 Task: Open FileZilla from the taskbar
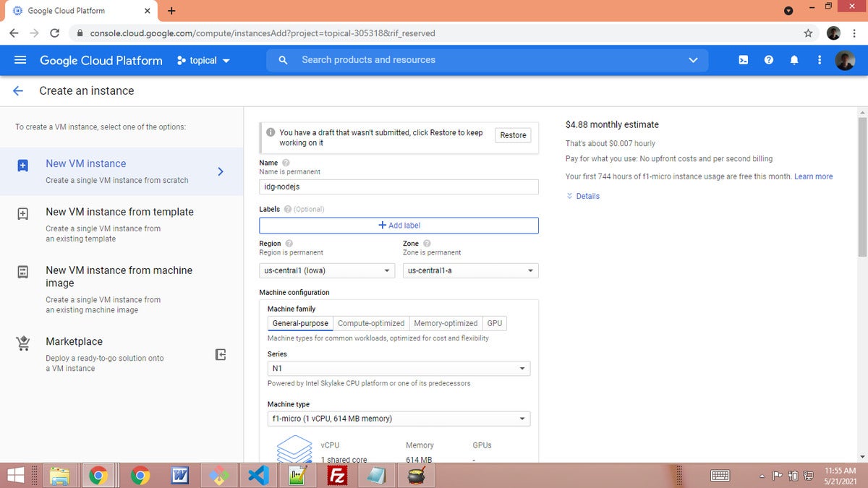point(337,475)
